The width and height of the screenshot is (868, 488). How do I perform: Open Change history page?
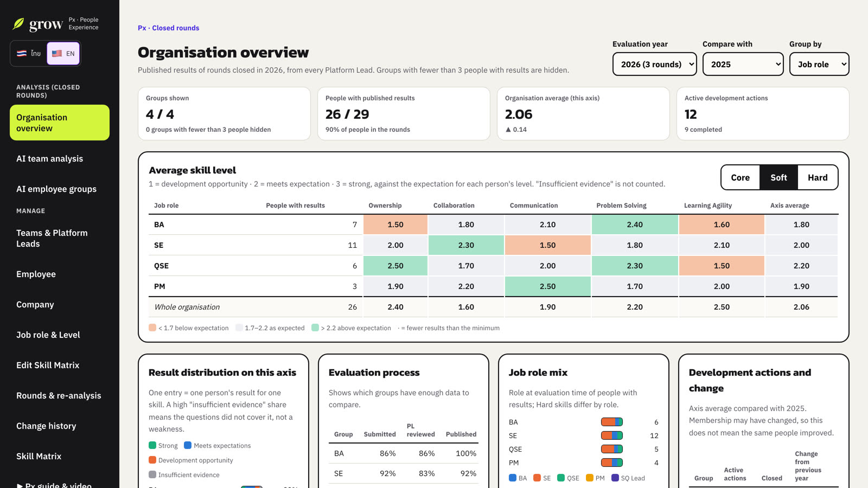(x=60, y=426)
